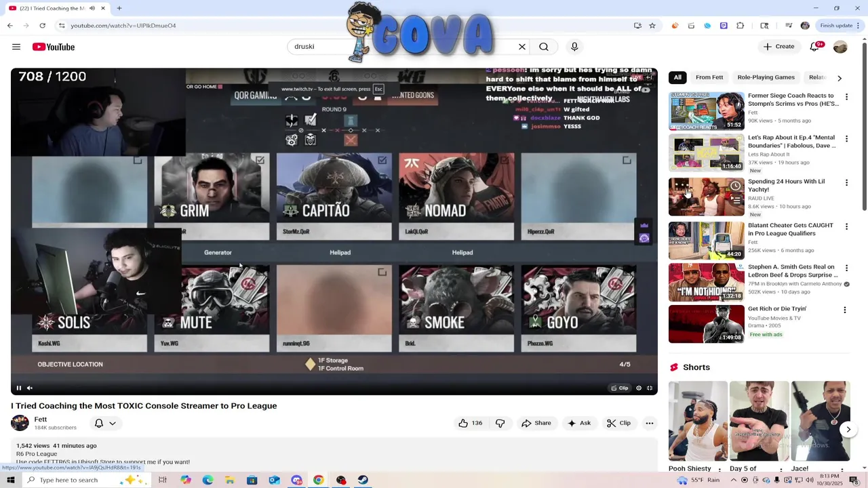Viewport: 868px width, 488px height.
Task: Add Lil Yachty video to queue
Action: [x=736, y=201]
